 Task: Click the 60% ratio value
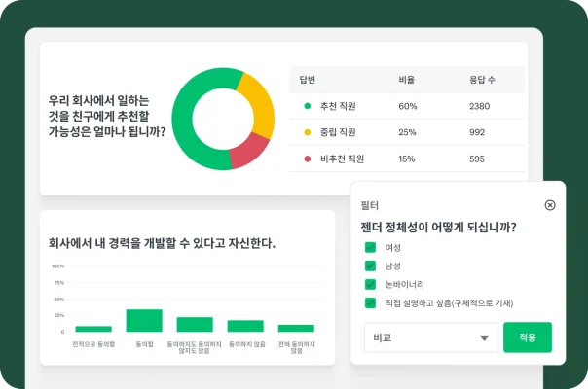(x=408, y=106)
